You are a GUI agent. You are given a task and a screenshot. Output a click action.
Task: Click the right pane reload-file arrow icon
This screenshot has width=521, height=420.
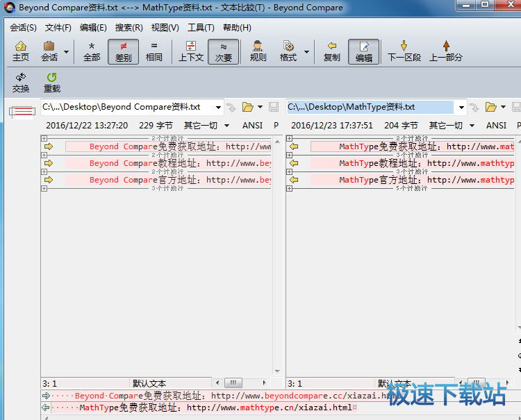pyautogui.click(x=474, y=107)
